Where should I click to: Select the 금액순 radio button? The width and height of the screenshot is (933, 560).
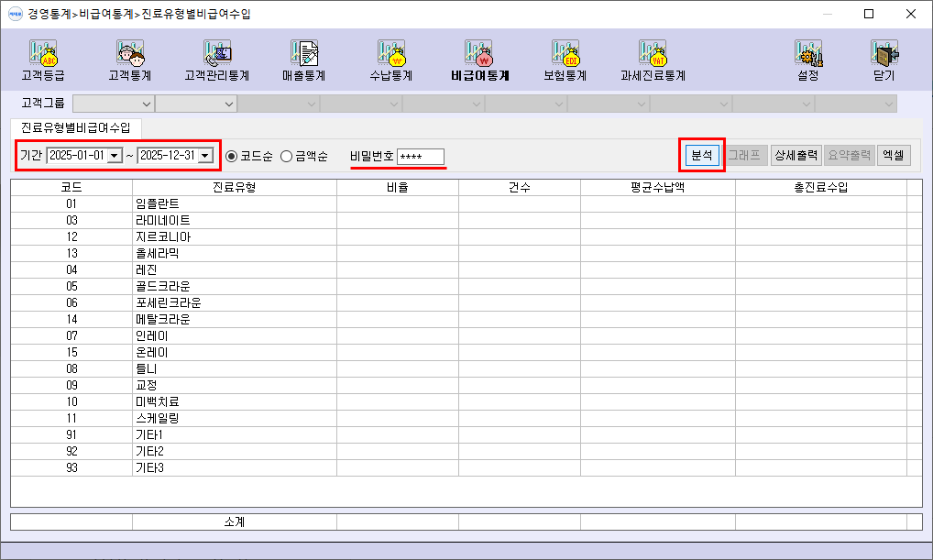coord(286,156)
